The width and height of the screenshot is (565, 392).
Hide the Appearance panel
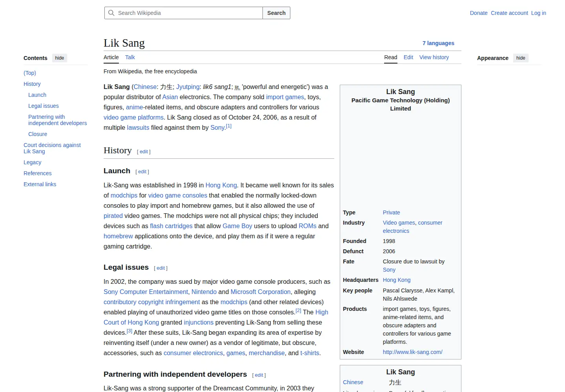(x=521, y=58)
